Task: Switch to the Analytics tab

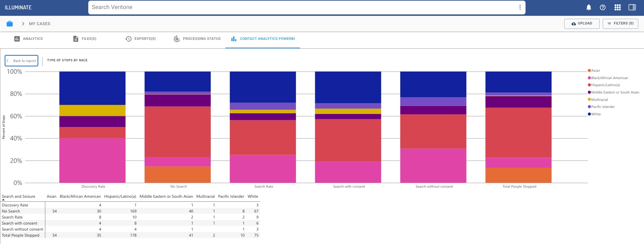Action: tap(29, 39)
